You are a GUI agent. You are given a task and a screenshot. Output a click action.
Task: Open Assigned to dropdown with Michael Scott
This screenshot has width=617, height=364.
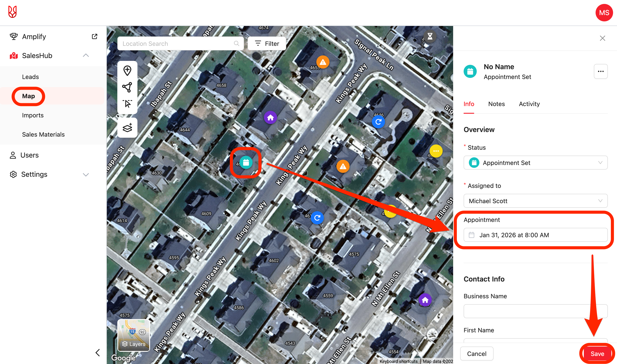click(x=535, y=201)
